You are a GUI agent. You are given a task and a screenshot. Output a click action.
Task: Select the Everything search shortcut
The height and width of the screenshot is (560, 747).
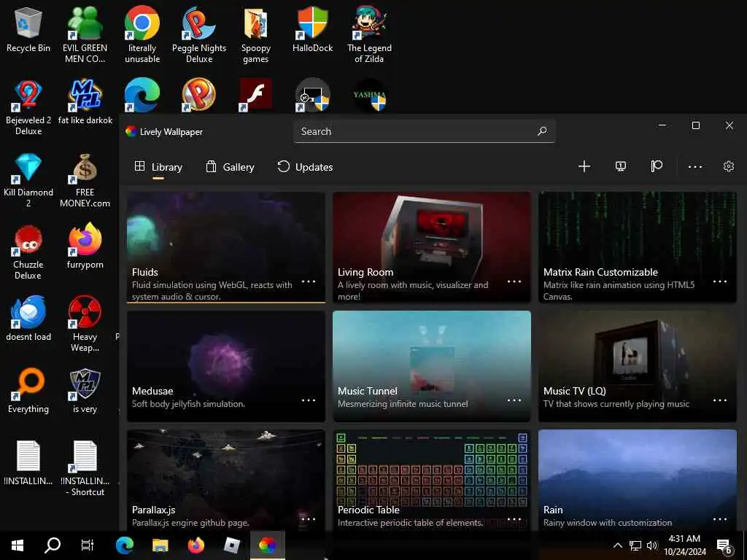[x=28, y=391]
